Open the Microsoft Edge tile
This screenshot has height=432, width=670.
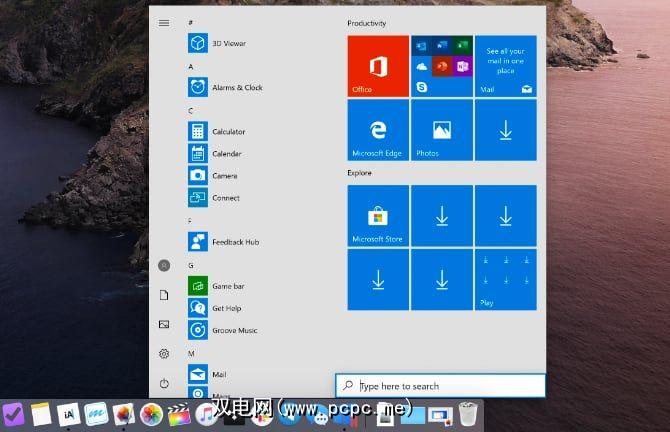pyautogui.click(x=378, y=130)
